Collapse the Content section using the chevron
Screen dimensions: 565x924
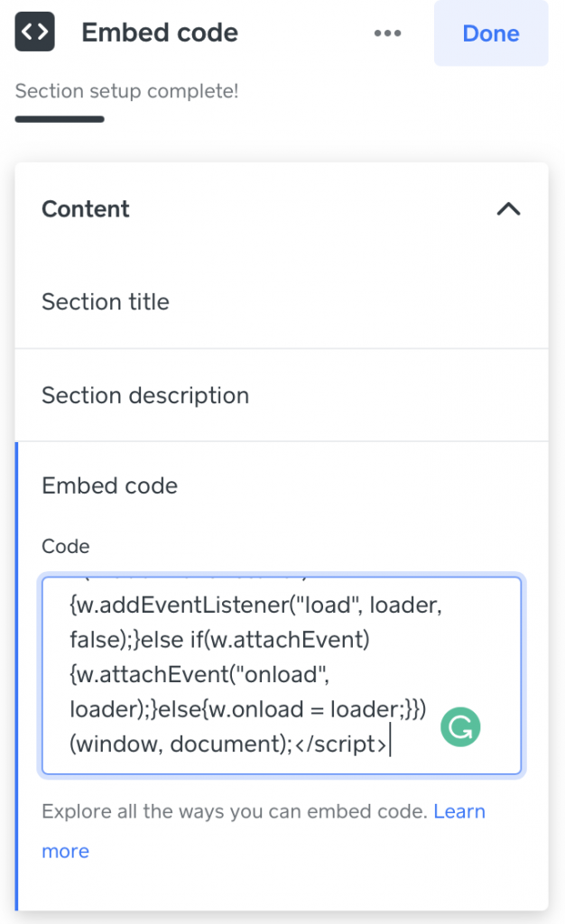[508, 208]
